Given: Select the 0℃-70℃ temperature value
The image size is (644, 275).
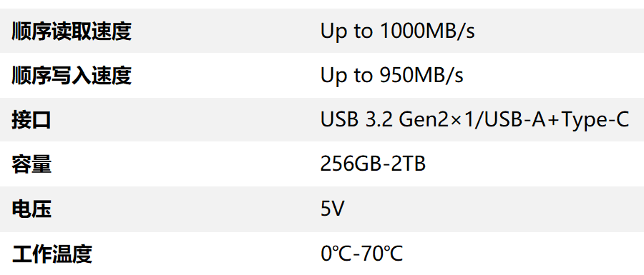Looking at the screenshot, I should coord(361,254).
